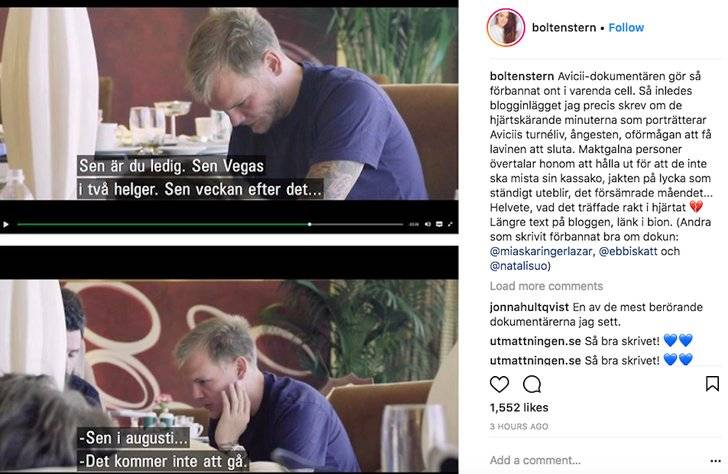Open boltenstern's profile picture

pyautogui.click(x=506, y=27)
